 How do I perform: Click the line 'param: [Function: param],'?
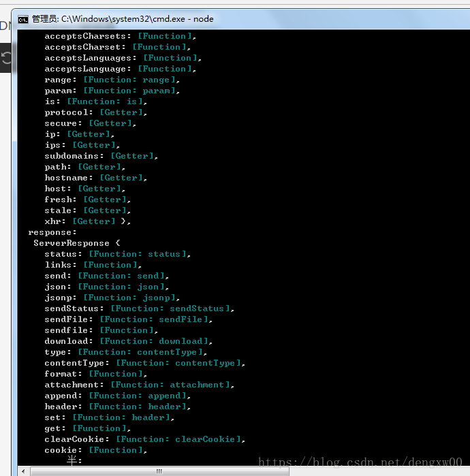[x=112, y=91]
